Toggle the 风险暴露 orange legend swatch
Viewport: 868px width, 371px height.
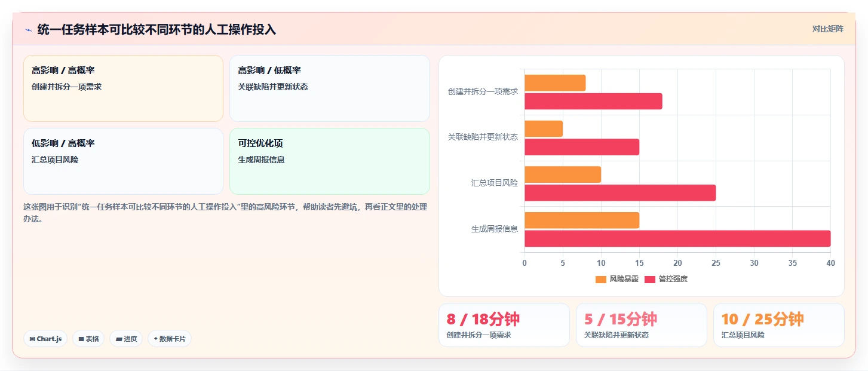tap(601, 279)
